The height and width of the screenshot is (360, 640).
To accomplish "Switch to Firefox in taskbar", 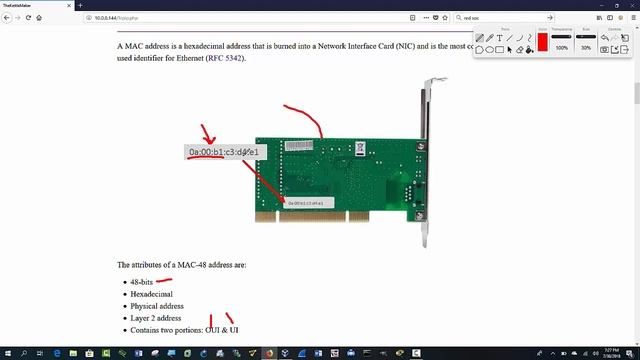I will click(x=269, y=353).
